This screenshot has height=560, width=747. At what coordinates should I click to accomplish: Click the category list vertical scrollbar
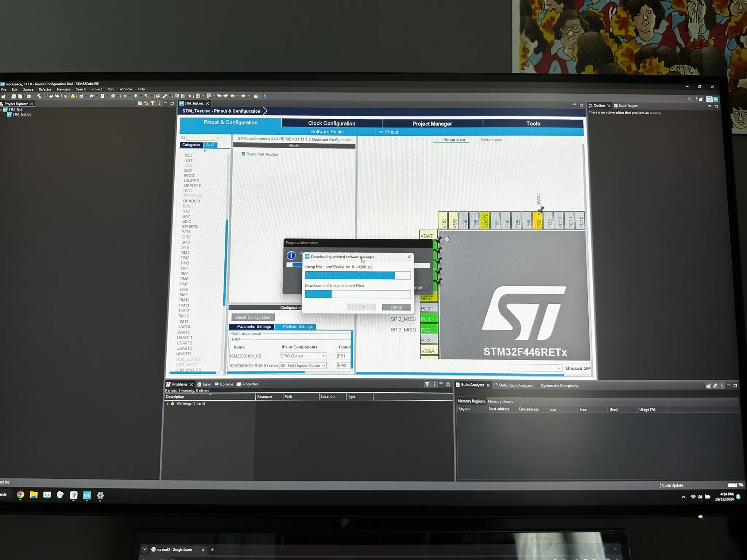click(225, 262)
